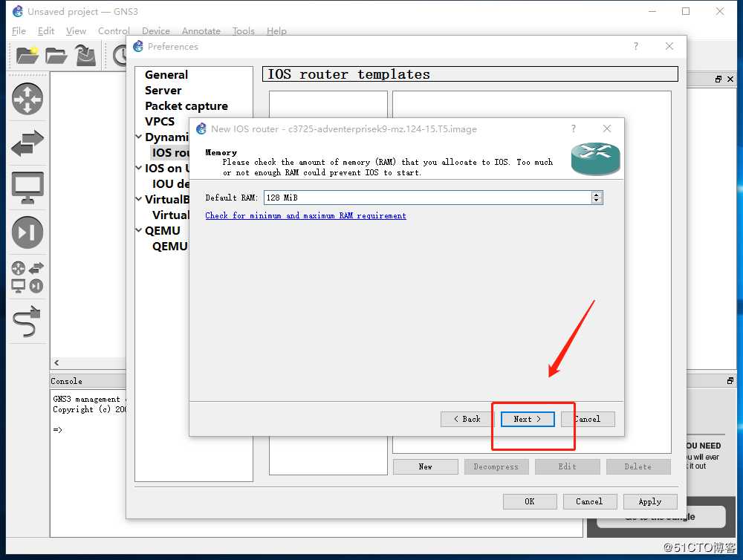The width and height of the screenshot is (743, 560).
Task: Browse all devices sidebar icon
Action: (27, 277)
